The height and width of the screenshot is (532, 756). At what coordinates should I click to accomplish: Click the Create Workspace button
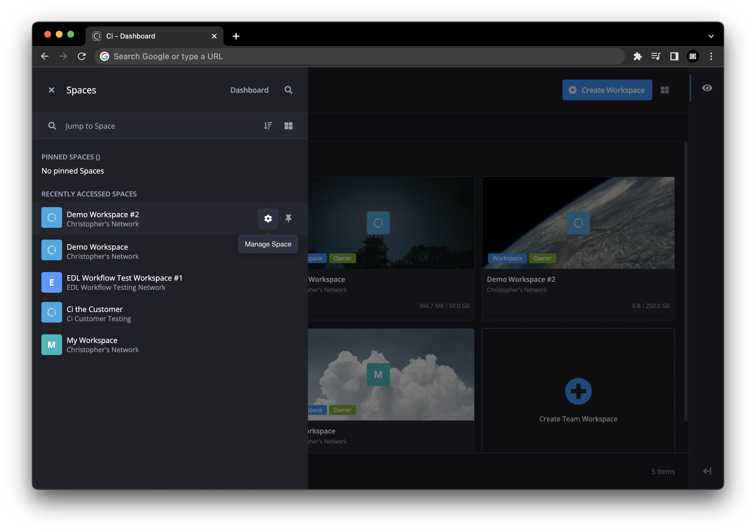607,90
